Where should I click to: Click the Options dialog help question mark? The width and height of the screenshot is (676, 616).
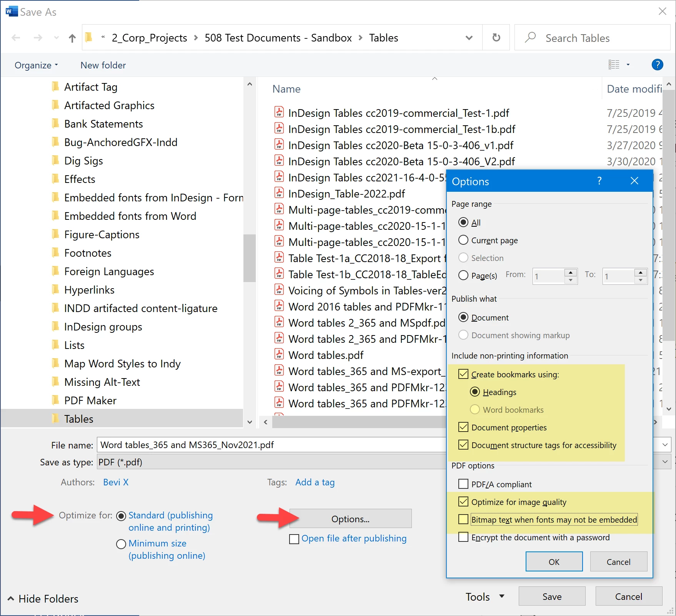point(599,181)
